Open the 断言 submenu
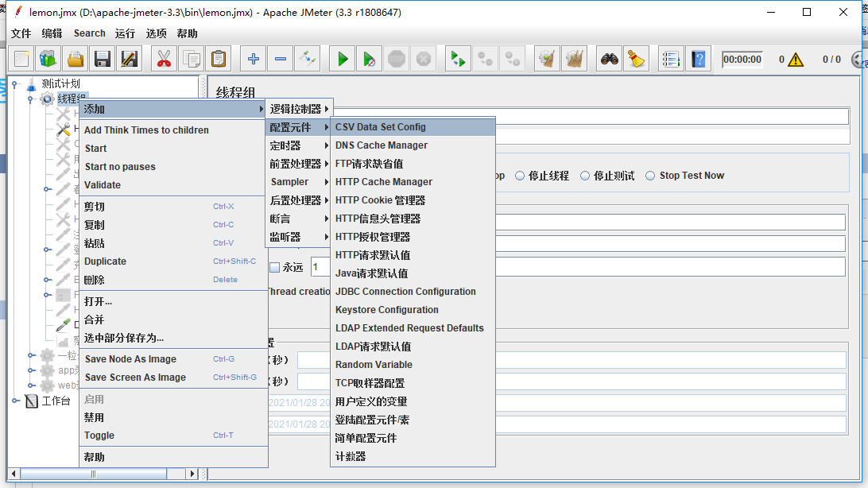Screen dimensions: 868x488 (299, 219)
